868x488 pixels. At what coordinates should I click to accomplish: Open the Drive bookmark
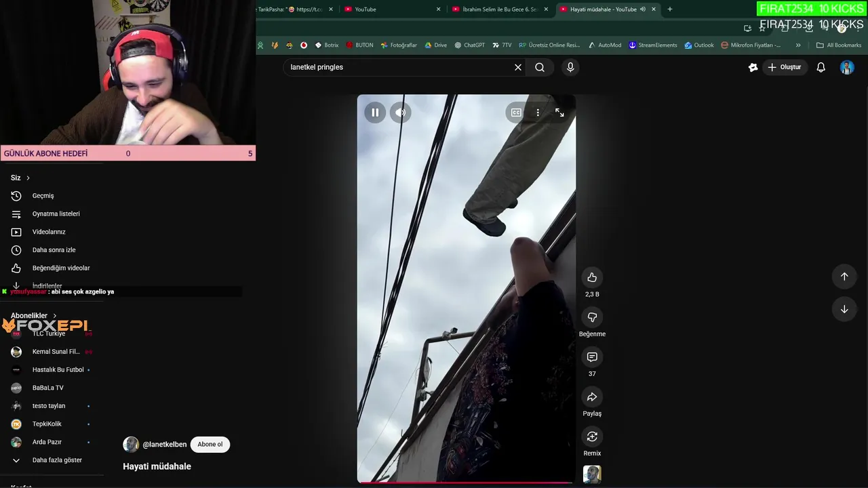(x=435, y=45)
